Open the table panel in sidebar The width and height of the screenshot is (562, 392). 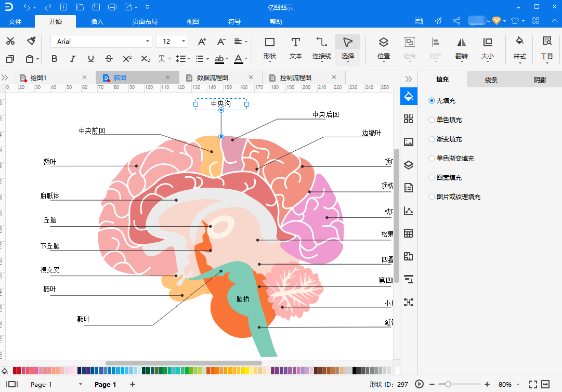(409, 233)
